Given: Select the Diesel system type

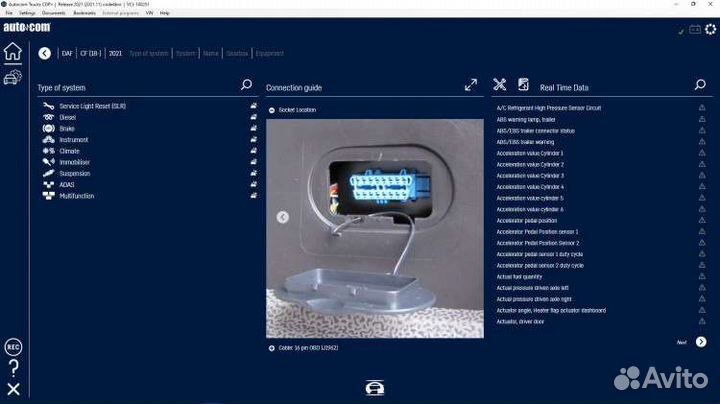Looking at the screenshot, I should (x=68, y=117).
